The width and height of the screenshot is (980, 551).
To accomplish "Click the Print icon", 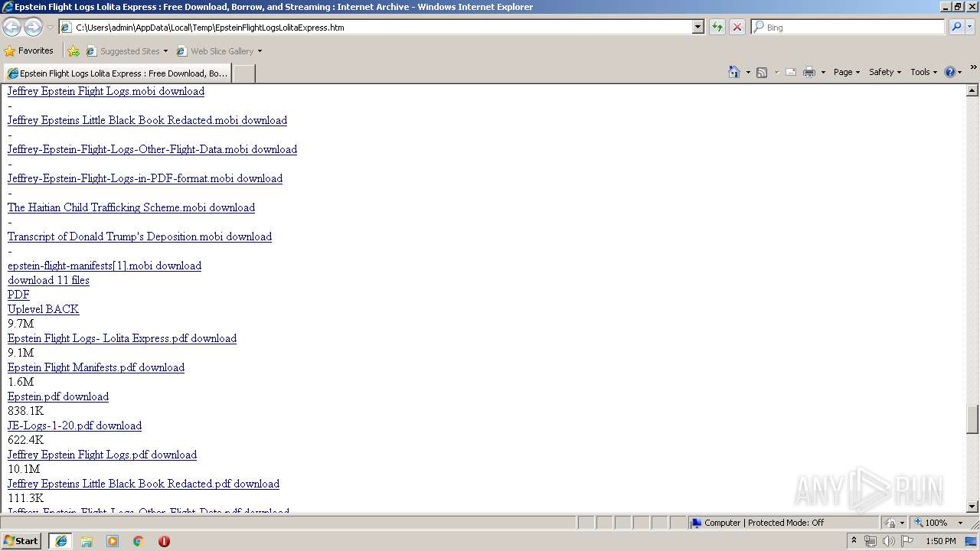I will (809, 72).
